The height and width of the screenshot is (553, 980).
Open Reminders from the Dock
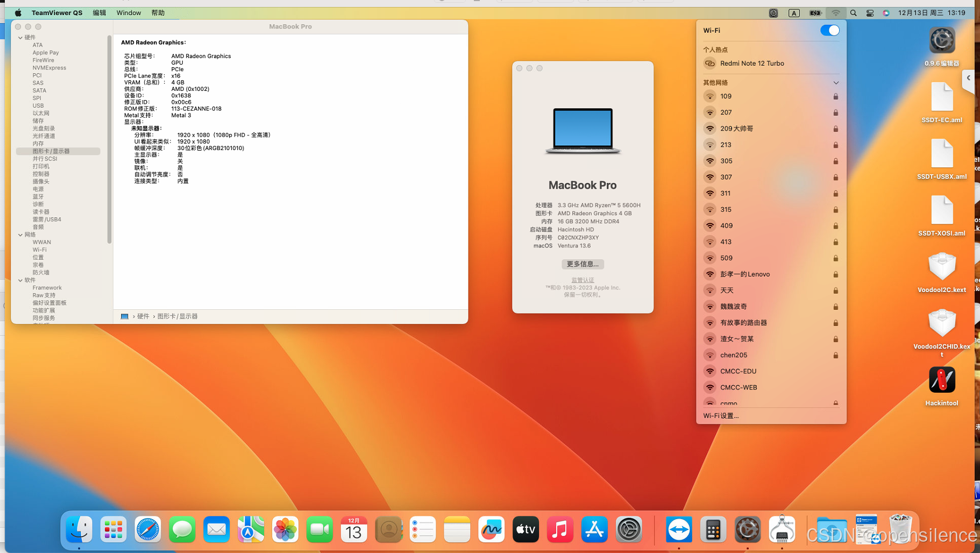click(x=423, y=530)
